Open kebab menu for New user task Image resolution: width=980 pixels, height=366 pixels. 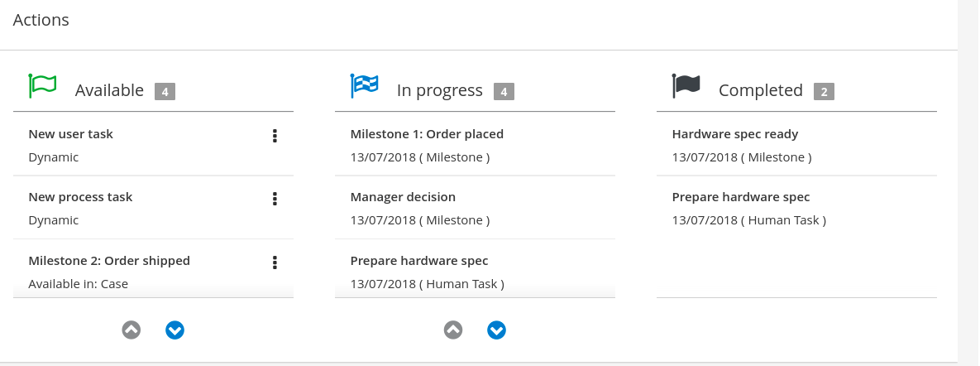pyautogui.click(x=275, y=136)
